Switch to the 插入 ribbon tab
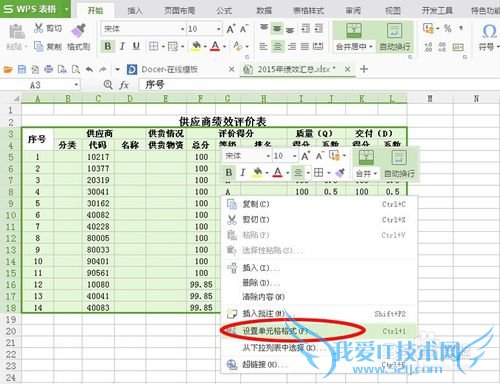Viewport: 500px width, 384px height. coord(135,11)
